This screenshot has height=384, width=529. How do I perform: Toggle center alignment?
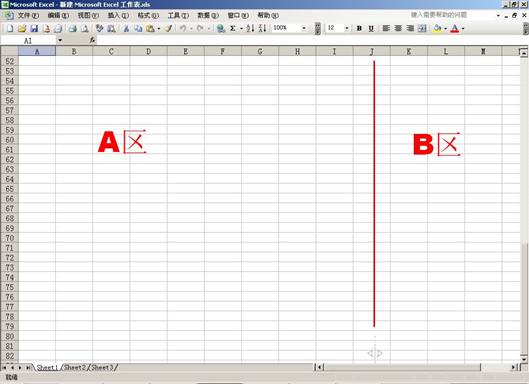(398, 28)
